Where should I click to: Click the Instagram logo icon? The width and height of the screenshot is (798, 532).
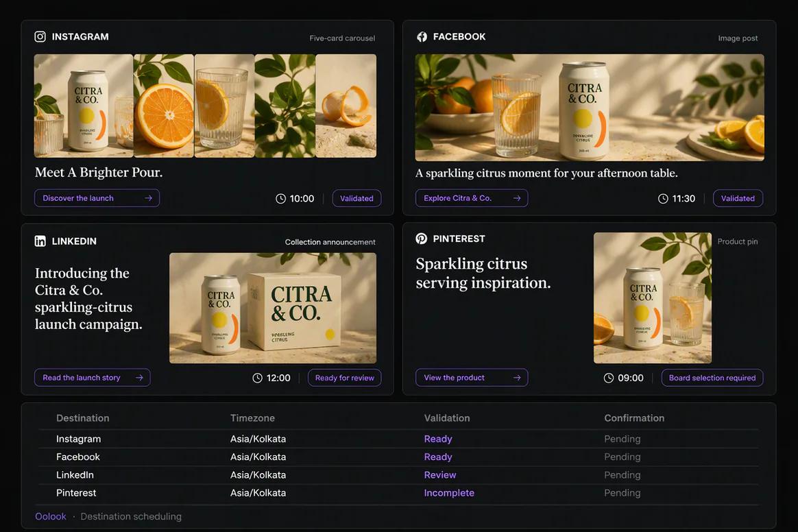click(40, 36)
